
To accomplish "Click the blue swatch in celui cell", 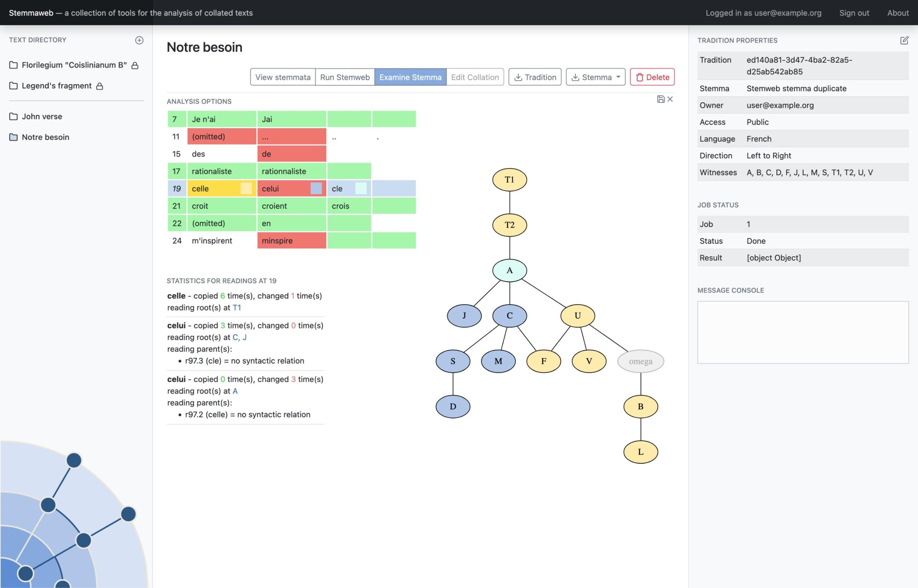I will click(x=316, y=189).
